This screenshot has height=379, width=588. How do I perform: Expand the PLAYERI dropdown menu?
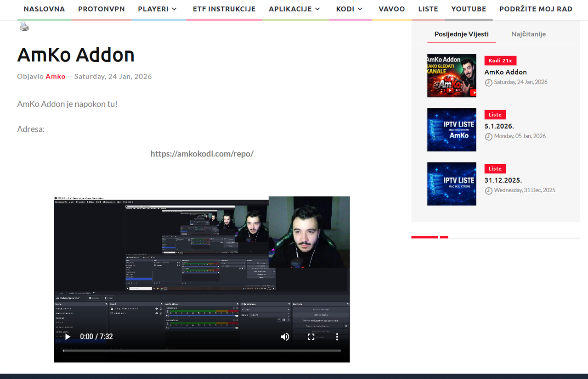(158, 9)
